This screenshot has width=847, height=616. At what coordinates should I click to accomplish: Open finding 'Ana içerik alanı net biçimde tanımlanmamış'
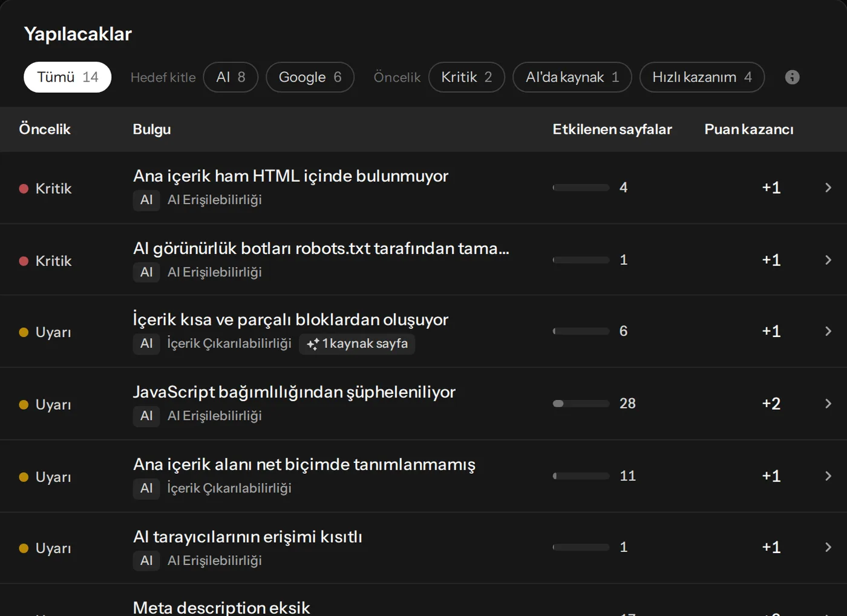click(x=304, y=465)
